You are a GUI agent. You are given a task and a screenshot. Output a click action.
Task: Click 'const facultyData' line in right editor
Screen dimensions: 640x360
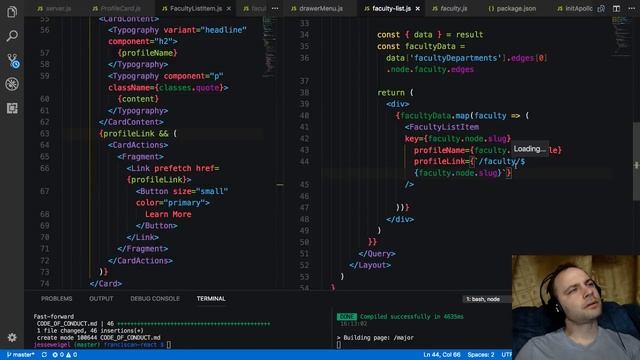tap(421, 46)
